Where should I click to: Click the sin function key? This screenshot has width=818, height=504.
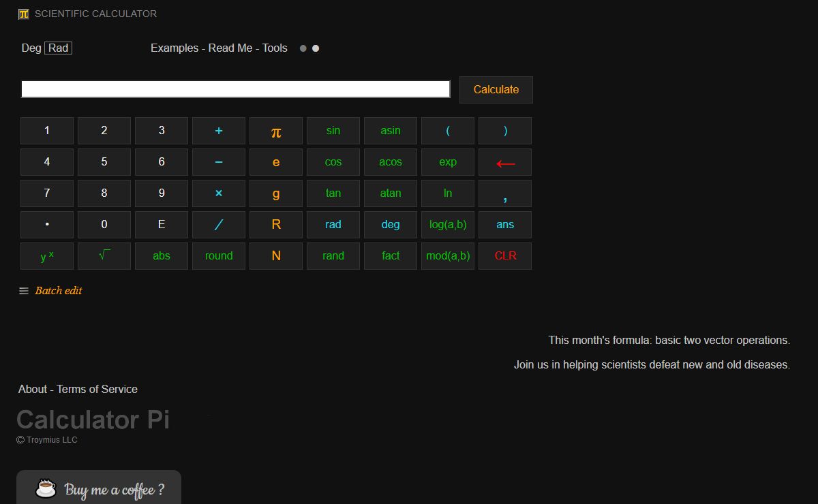point(333,131)
